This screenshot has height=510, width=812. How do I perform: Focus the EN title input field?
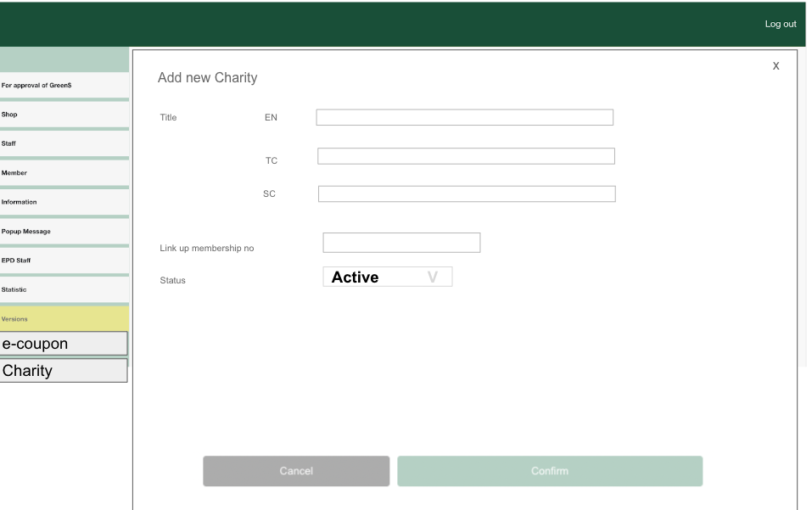click(464, 118)
